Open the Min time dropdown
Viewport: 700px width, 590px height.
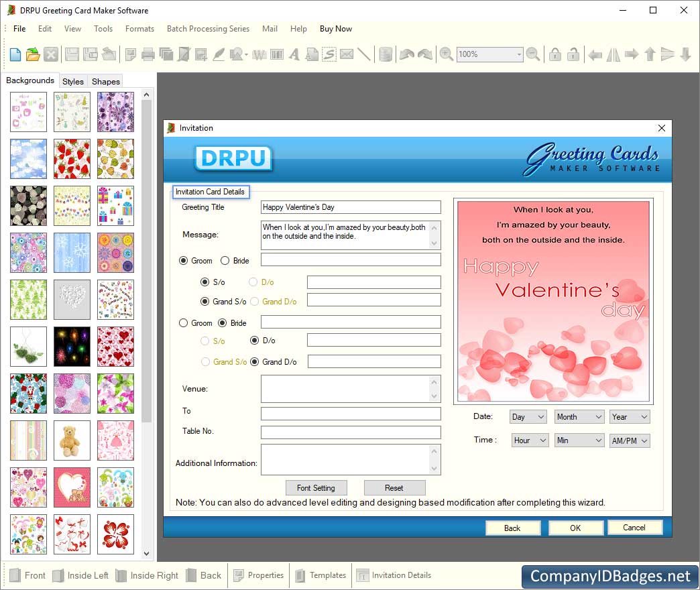tap(579, 440)
